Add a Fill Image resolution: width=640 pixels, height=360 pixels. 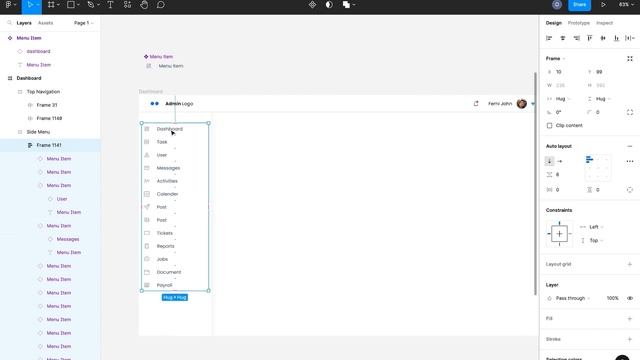(630, 318)
